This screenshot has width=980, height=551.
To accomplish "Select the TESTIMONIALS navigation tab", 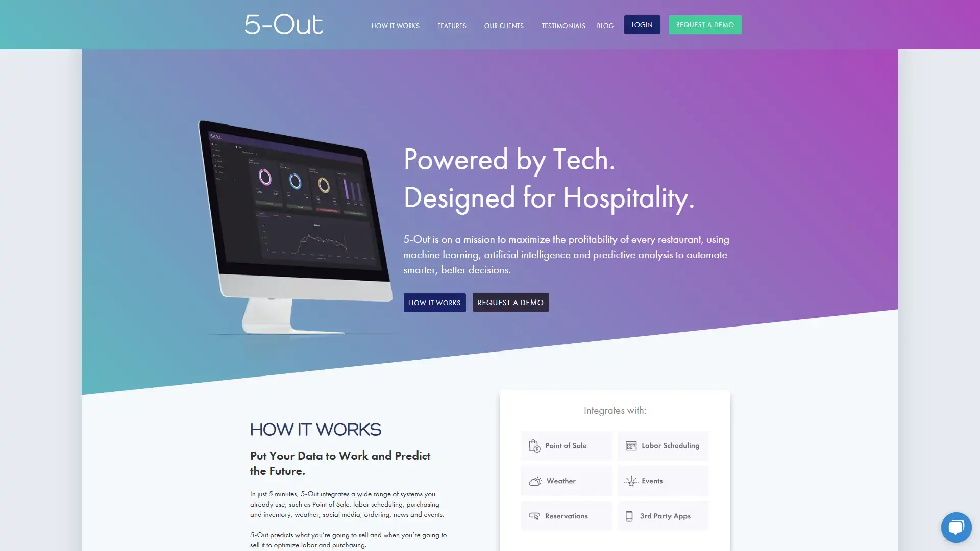I will pos(562,25).
